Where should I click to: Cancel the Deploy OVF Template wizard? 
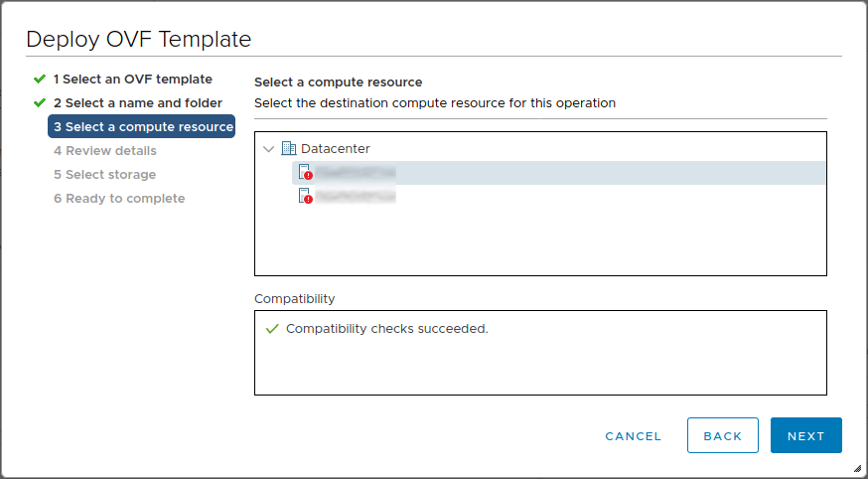click(x=633, y=436)
